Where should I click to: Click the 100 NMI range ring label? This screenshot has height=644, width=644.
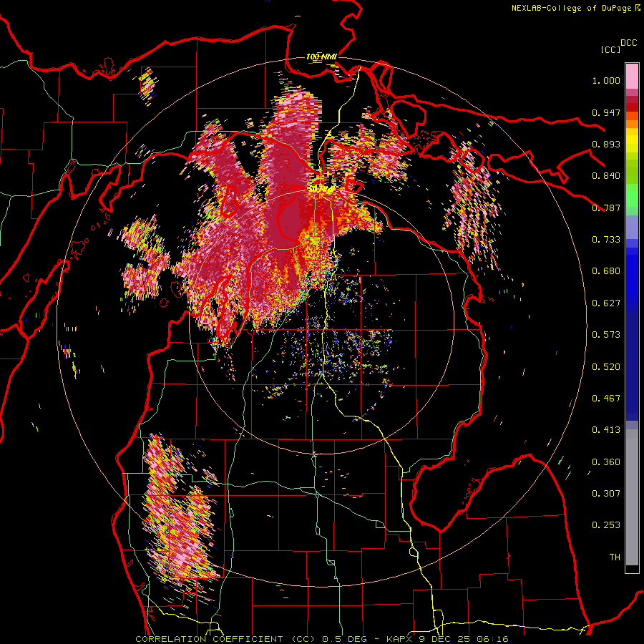click(321, 57)
